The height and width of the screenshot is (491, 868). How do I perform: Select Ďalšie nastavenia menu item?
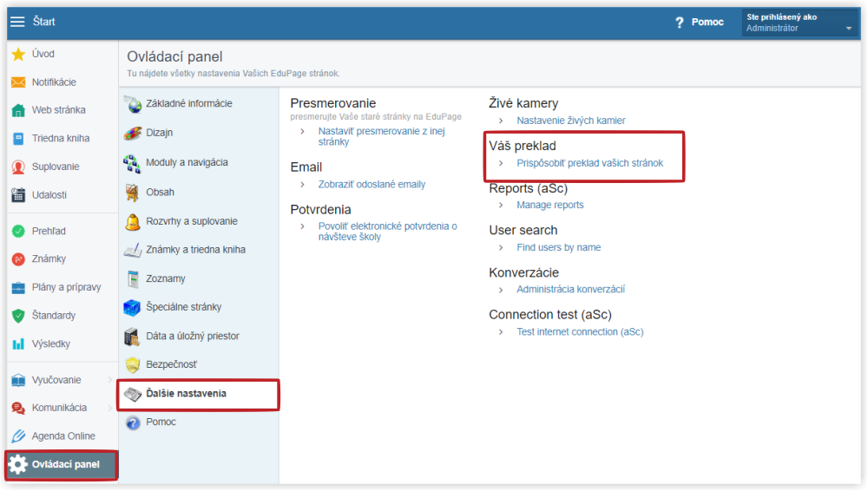point(199,394)
